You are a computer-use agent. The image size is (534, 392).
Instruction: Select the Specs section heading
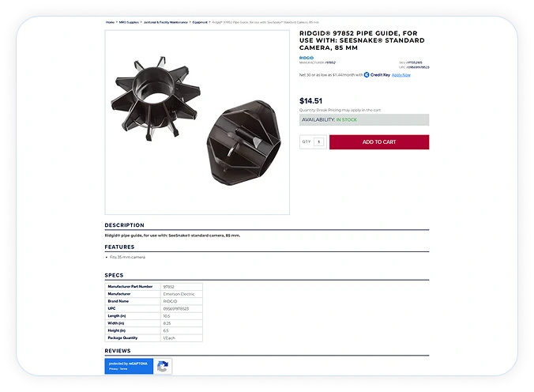tap(114, 275)
